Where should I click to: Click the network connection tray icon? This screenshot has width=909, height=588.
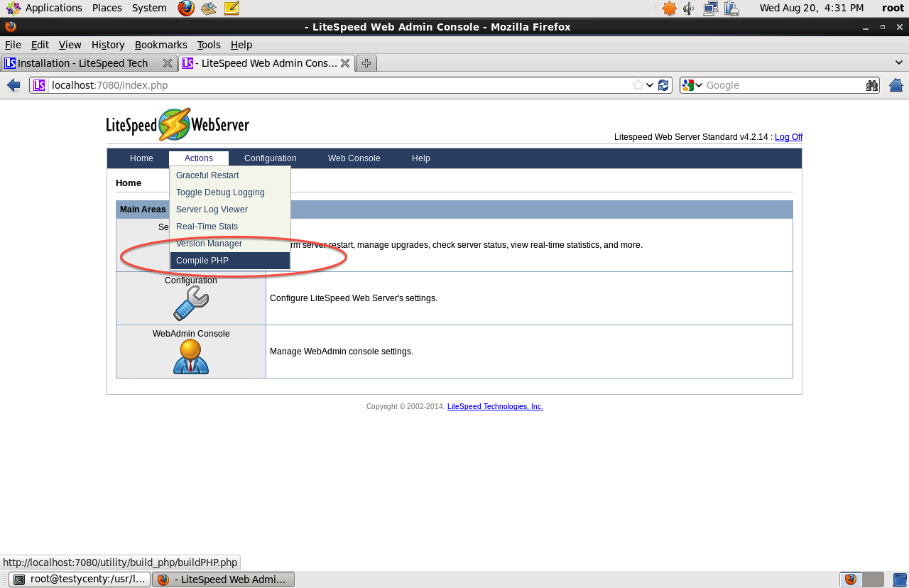pos(710,8)
